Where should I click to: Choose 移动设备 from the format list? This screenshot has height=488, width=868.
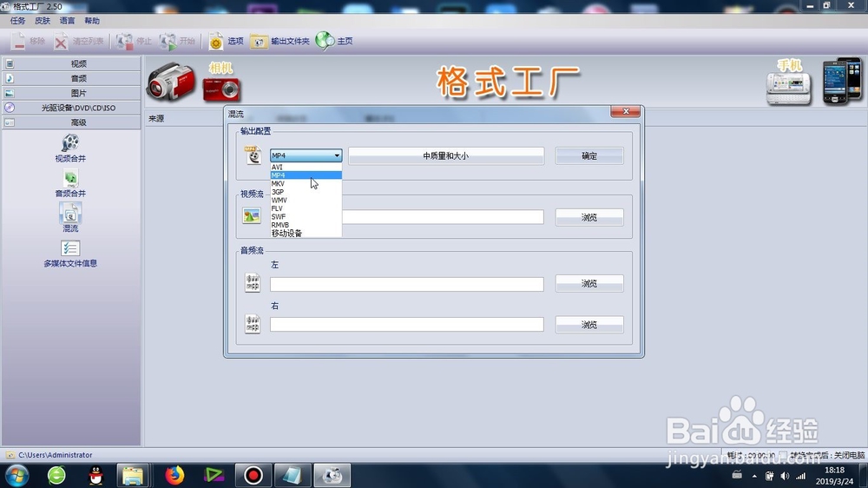tap(306, 234)
